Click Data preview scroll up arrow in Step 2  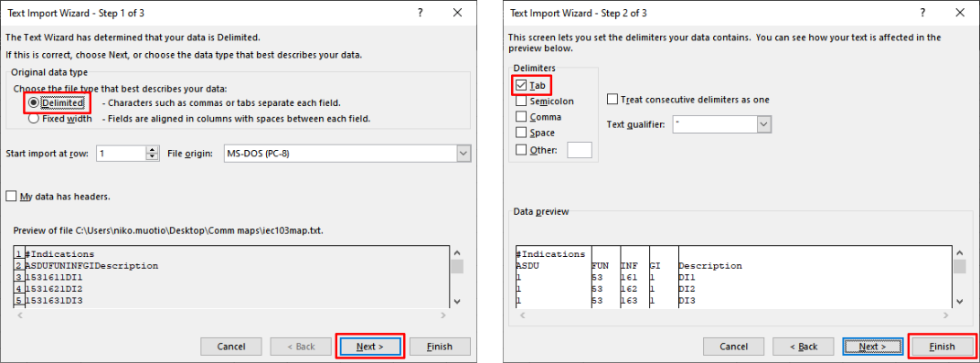point(959,252)
